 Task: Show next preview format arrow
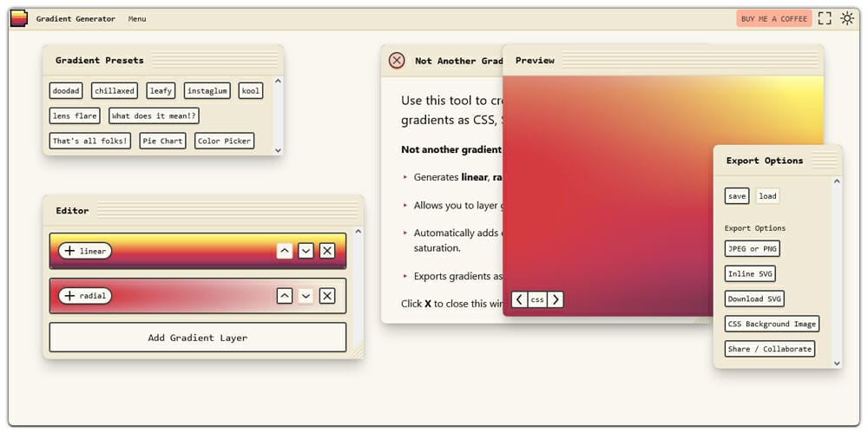pyautogui.click(x=556, y=299)
